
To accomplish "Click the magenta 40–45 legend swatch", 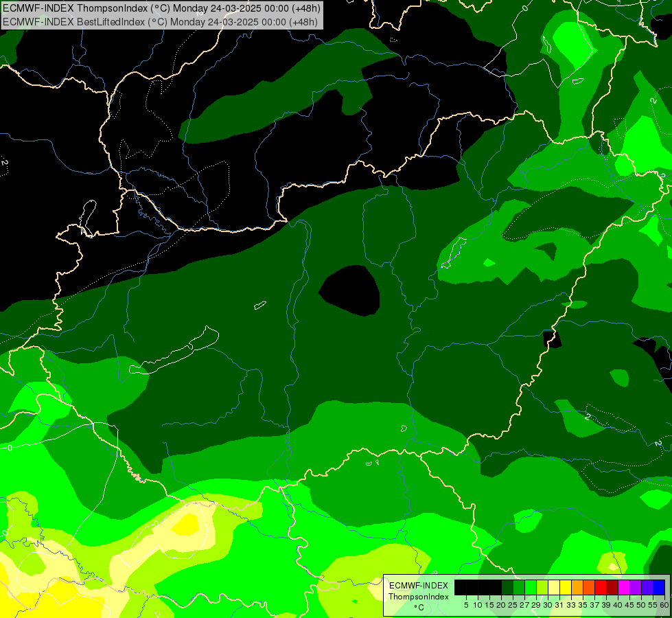I will coord(624,587).
